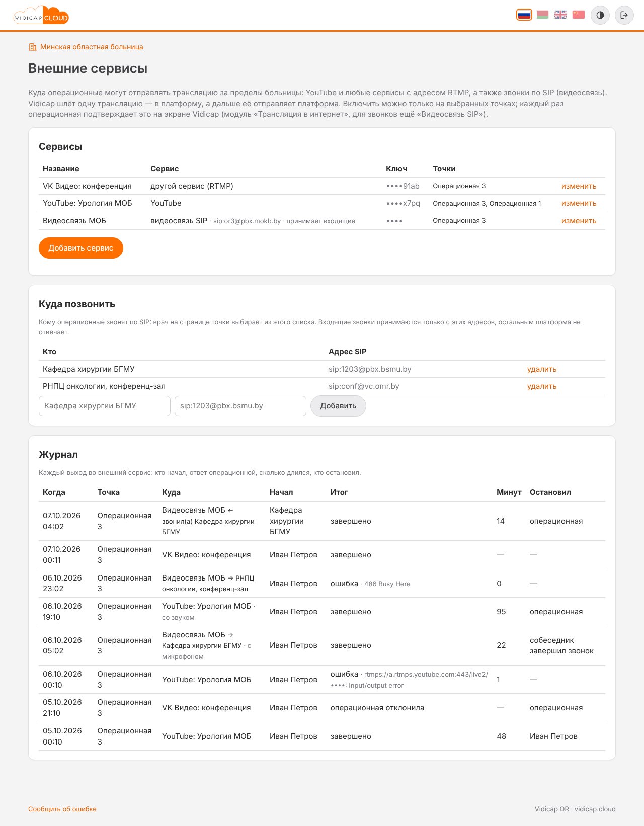This screenshot has width=644, height=826.
Task: Choose the UK flag for English
Action: 560,15
